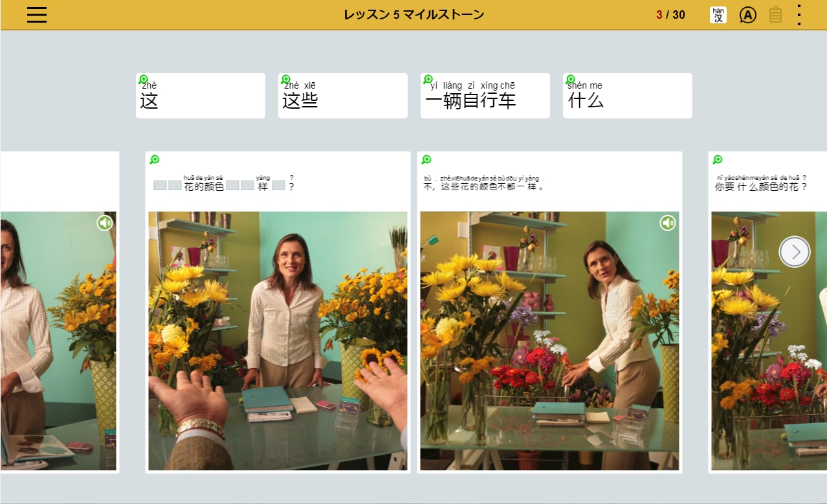Click the magnifier on the 这些 word tile
827x504 pixels.
(x=285, y=78)
